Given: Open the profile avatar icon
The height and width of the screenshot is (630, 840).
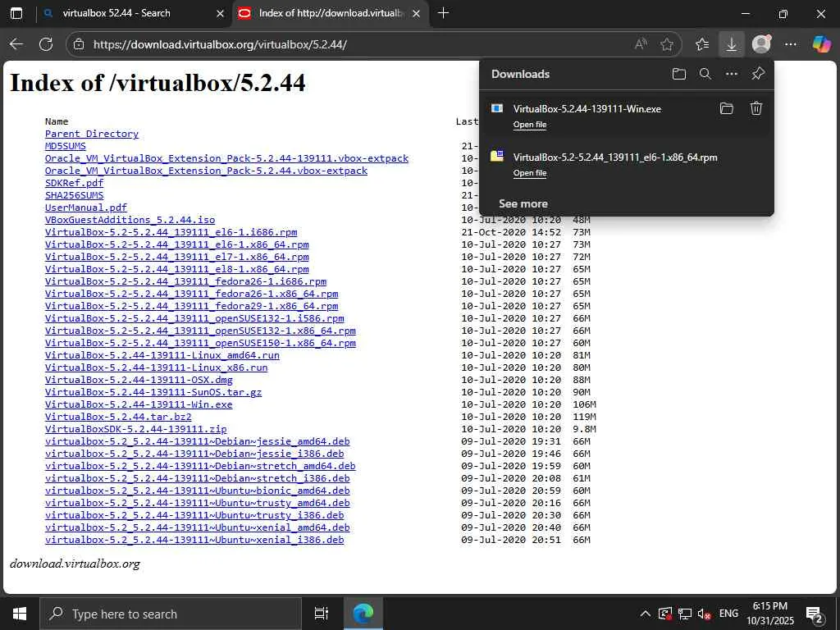Looking at the screenshot, I should [761, 44].
